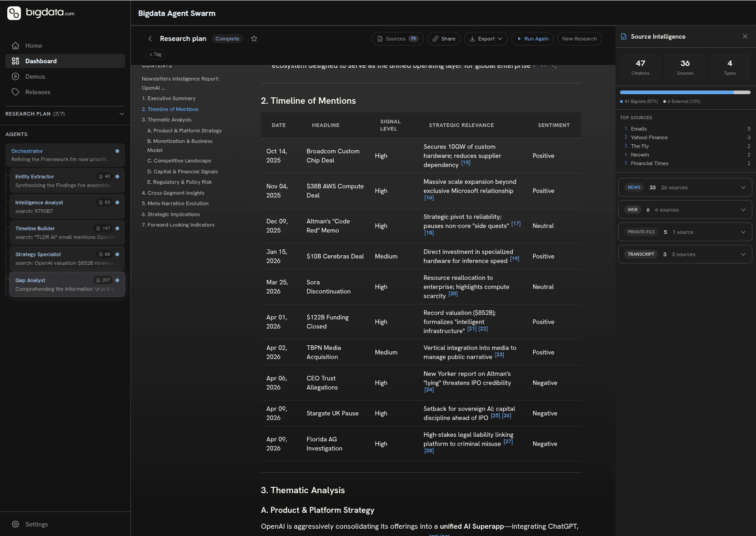
Task: Select the Entity Extractor agent card
Action: [67, 181]
